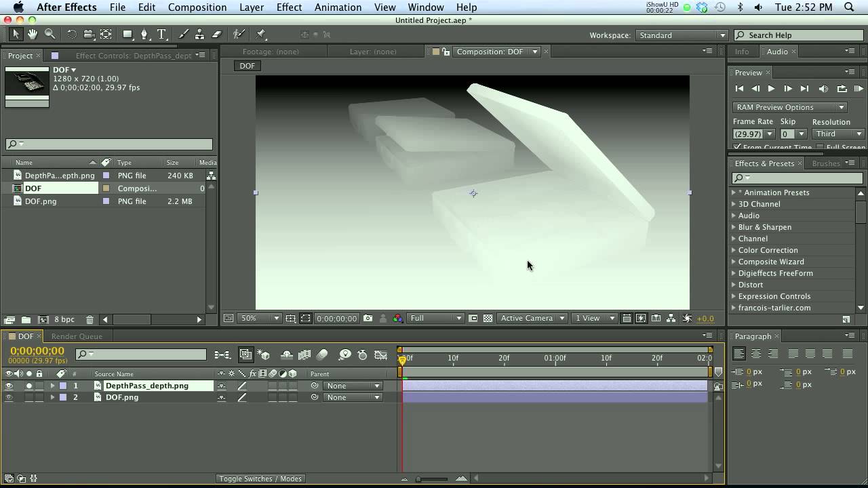868x488 pixels.
Task: Delete selected project item with trash icon
Action: point(90,320)
